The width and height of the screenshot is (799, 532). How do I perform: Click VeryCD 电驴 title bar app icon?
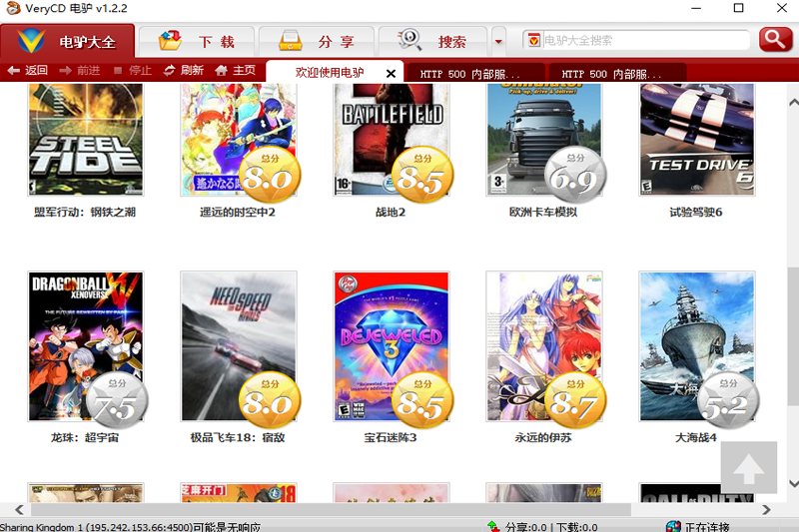tap(13, 8)
